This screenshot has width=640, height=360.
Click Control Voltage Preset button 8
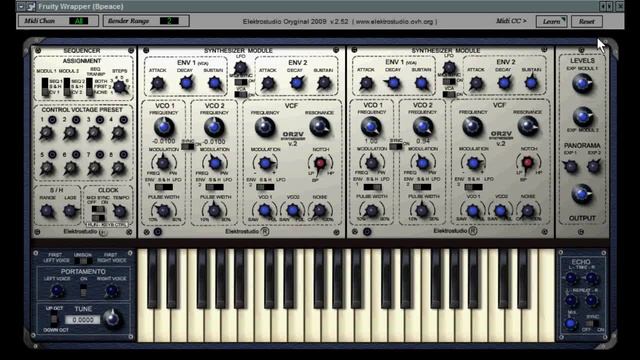[x=123, y=155]
